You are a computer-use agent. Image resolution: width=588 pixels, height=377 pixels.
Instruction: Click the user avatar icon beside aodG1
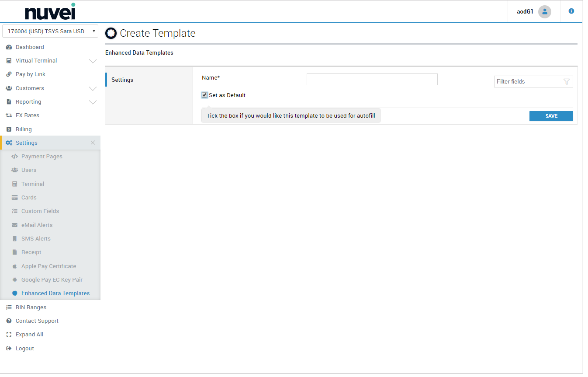[544, 12]
